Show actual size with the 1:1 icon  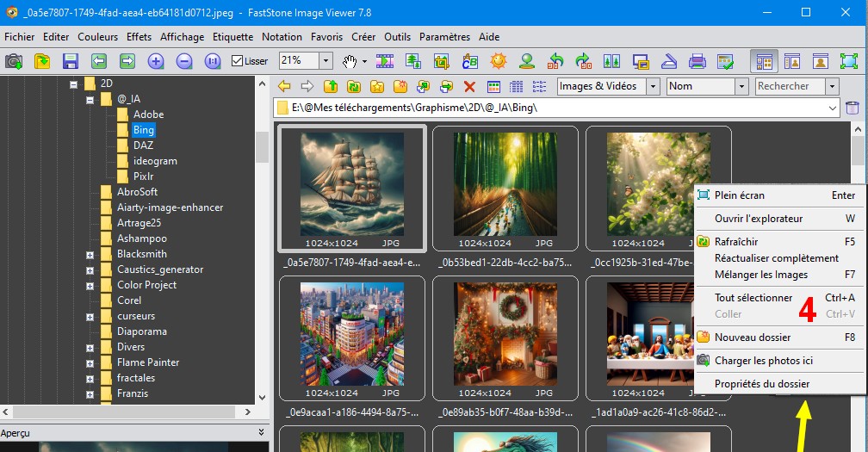coord(213,61)
